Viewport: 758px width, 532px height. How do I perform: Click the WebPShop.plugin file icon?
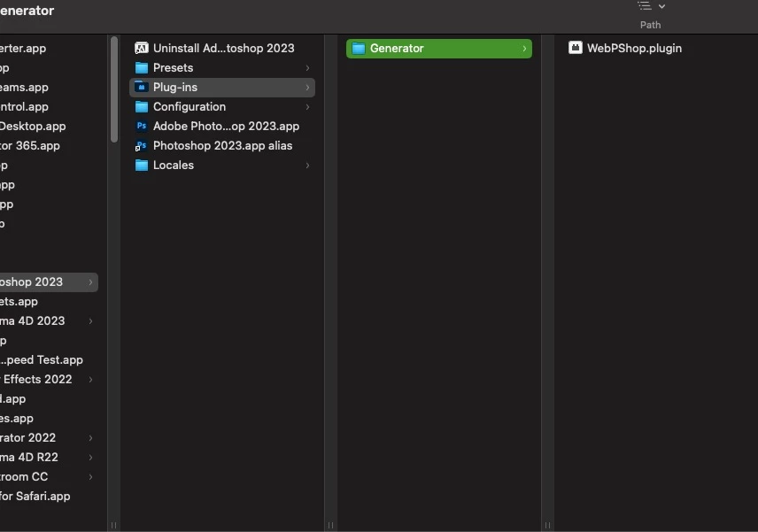pos(576,48)
